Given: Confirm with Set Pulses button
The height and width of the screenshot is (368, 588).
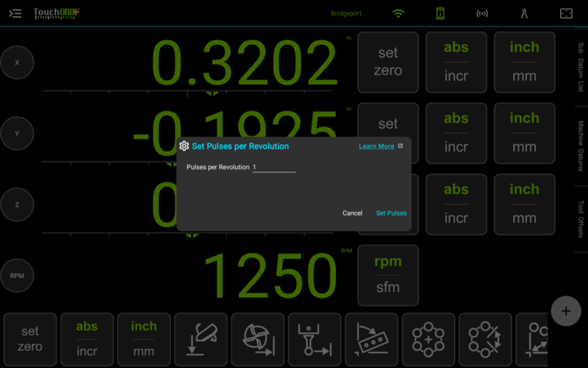Looking at the screenshot, I should pos(391,213).
